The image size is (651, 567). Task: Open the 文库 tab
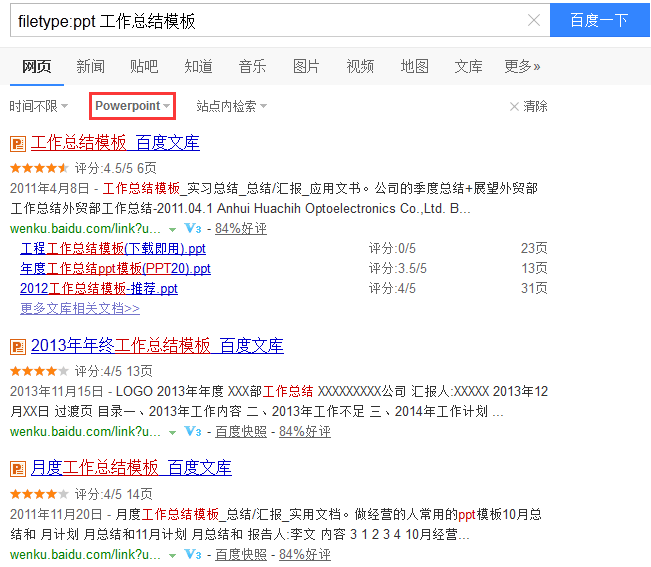coord(468,66)
